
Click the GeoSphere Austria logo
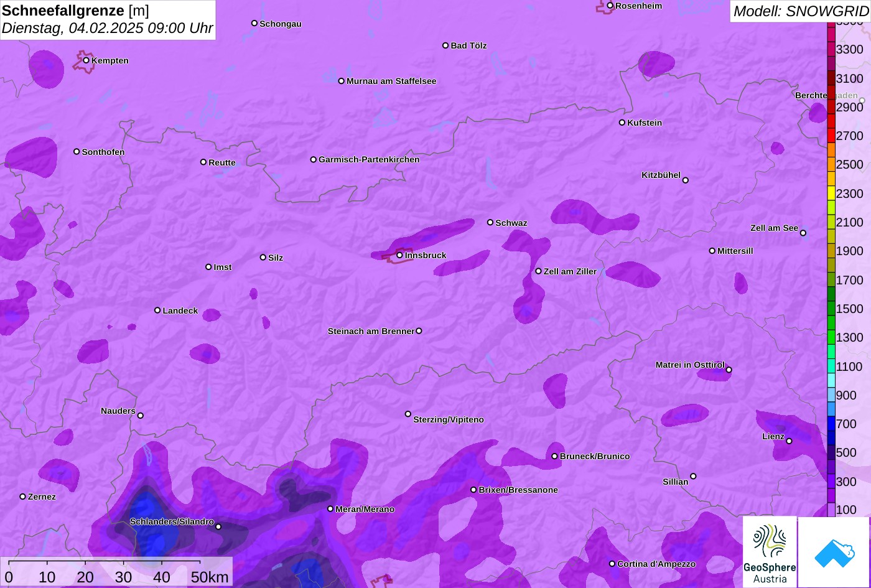[x=770, y=552]
